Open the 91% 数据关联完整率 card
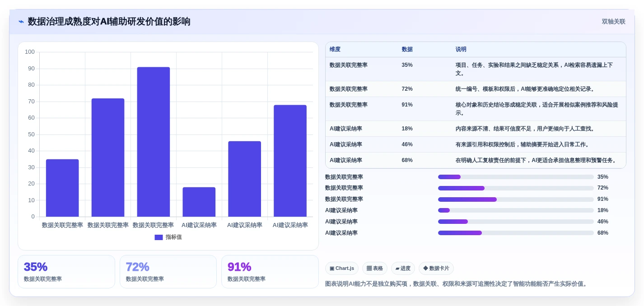This screenshot has height=306, width=644. point(270,272)
